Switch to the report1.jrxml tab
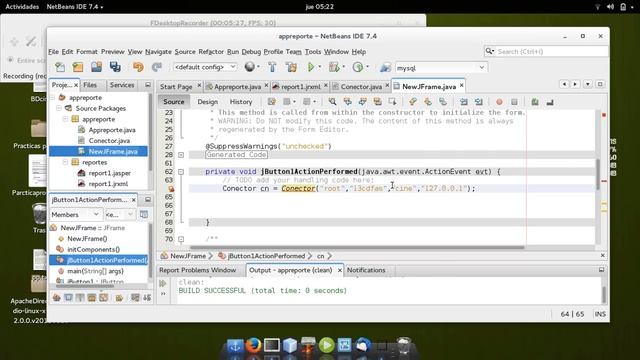Viewport: 640px width, 360px height. pyautogui.click(x=301, y=87)
